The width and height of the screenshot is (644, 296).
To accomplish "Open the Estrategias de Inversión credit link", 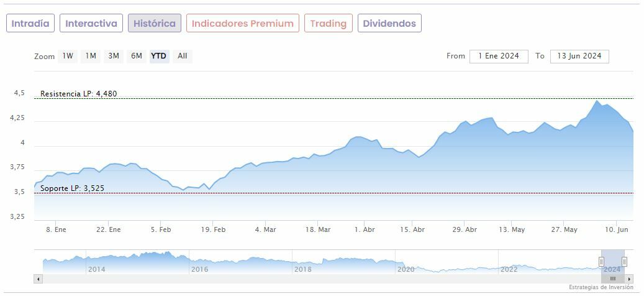I will coord(601,287).
